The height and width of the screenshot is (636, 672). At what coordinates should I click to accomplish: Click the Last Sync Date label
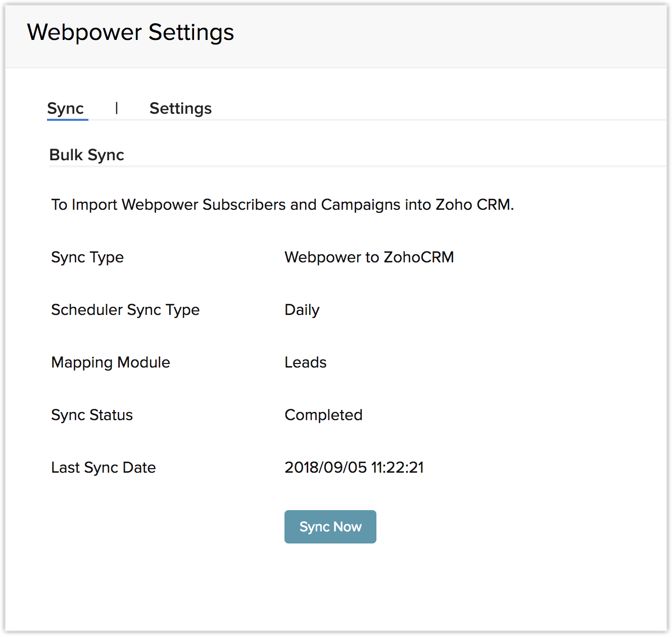pyautogui.click(x=104, y=468)
